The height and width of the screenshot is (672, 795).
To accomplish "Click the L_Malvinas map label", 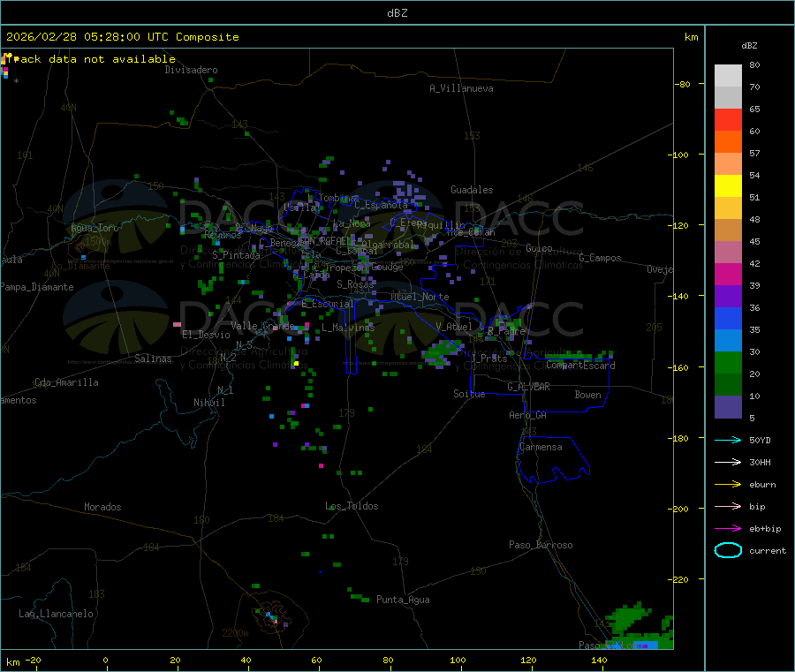I will (348, 328).
